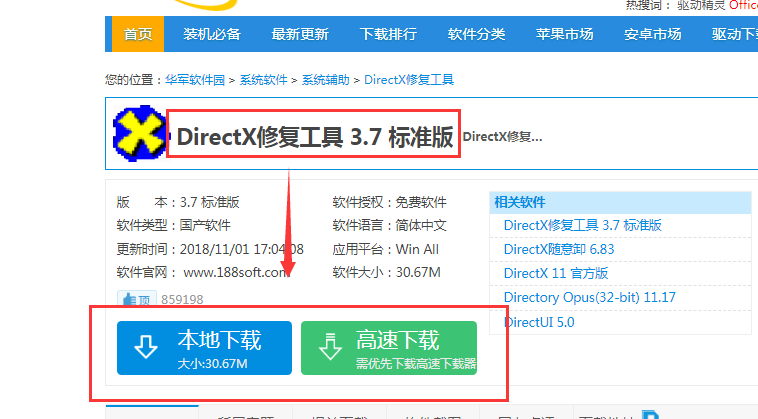Select 软件分类 in the nav bar
This screenshot has height=419, width=758.
point(476,34)
